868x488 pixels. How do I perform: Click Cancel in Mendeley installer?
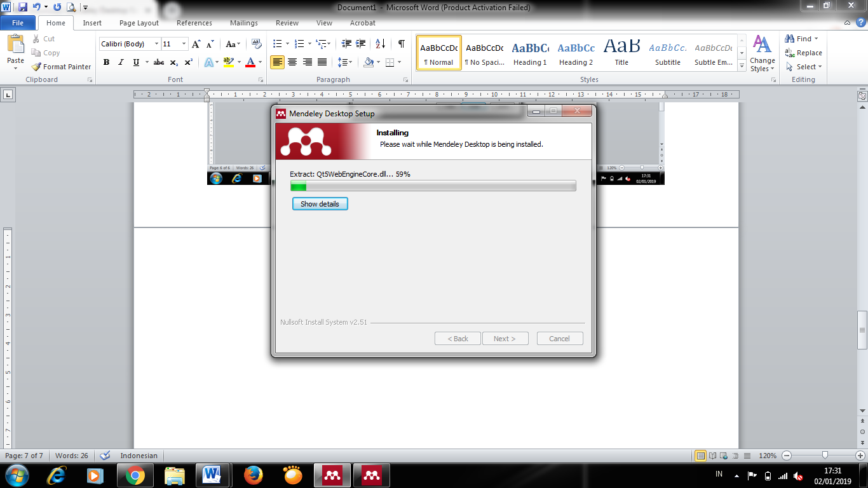tap(559, 339)
